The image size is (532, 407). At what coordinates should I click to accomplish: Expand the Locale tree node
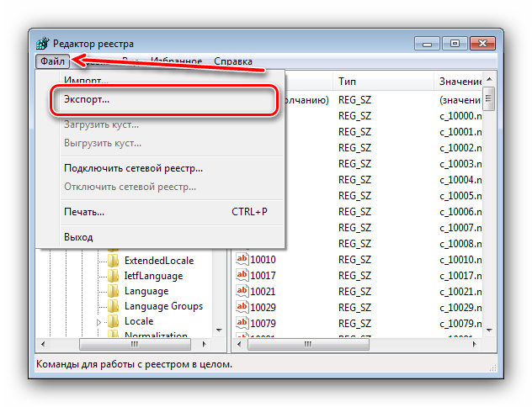pos(98,322)
